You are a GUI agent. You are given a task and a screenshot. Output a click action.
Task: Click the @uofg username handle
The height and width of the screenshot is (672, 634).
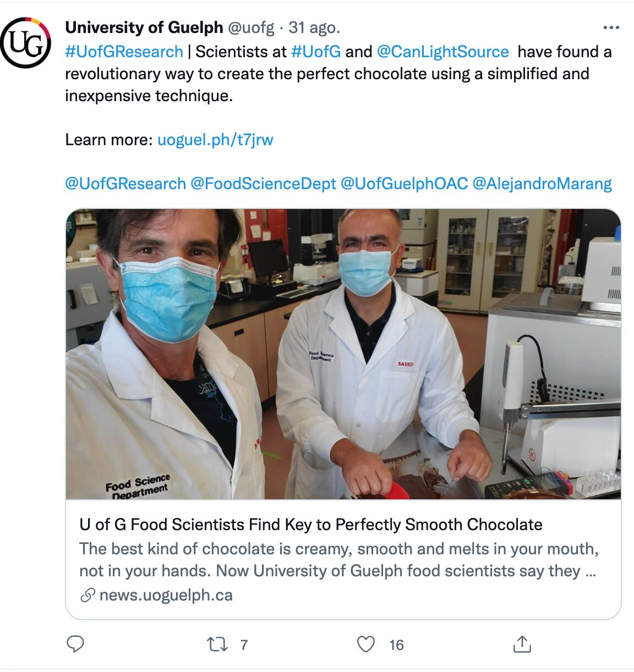pyautogui.click(x=251, y=27)
